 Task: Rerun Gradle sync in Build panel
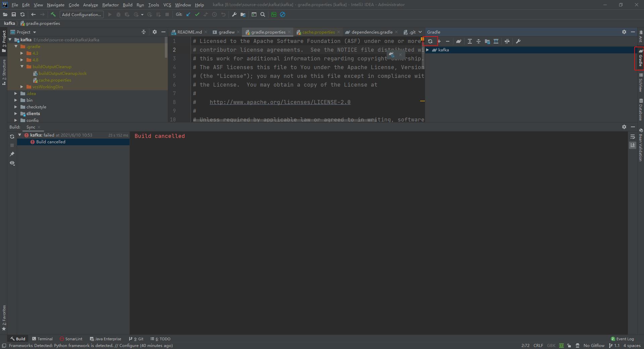pos(12,137)
